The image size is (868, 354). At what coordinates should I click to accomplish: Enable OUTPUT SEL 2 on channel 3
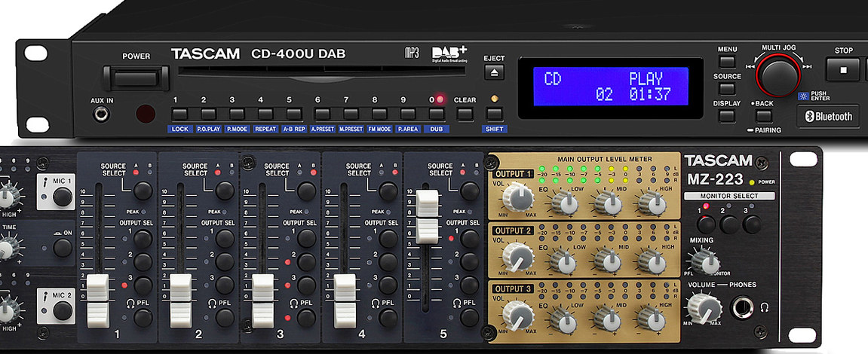point(306,261)
